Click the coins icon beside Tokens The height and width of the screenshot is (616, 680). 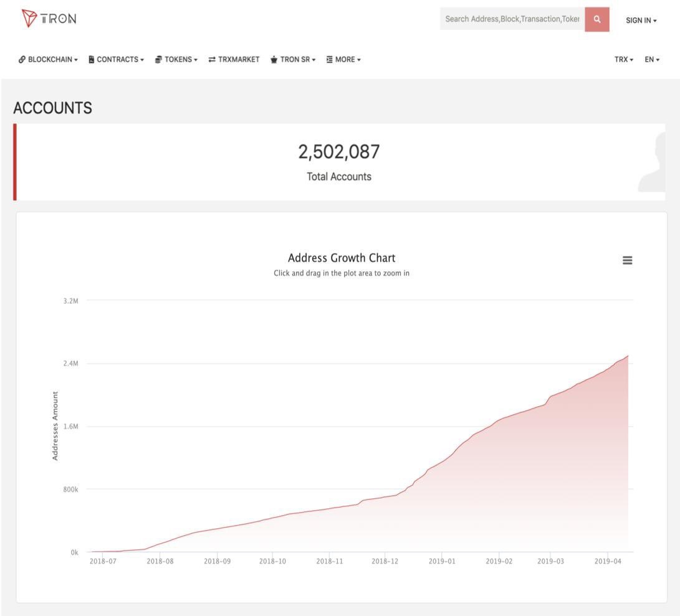(158, 60)
